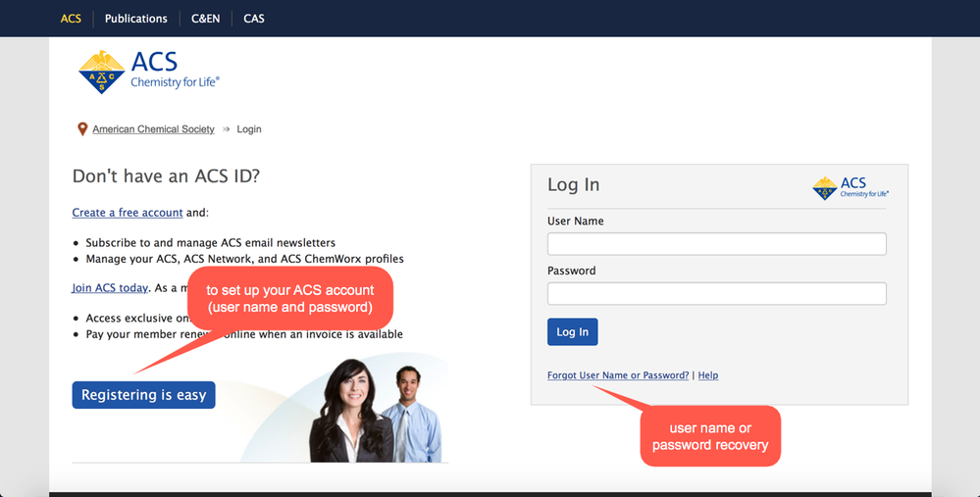Viewport: 980px width, 497px height.
Task: Click the red 'set up your ACS account' callout
Action: [289, 298]
